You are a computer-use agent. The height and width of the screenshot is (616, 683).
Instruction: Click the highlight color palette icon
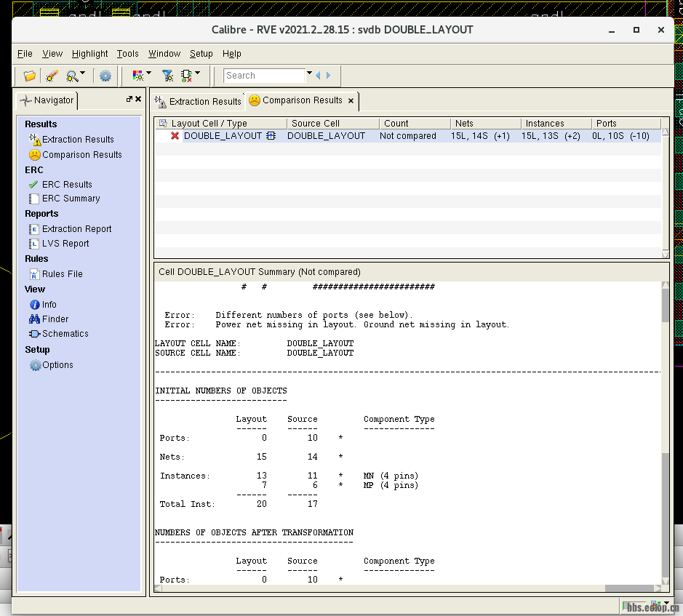click(x=137, y=75)
